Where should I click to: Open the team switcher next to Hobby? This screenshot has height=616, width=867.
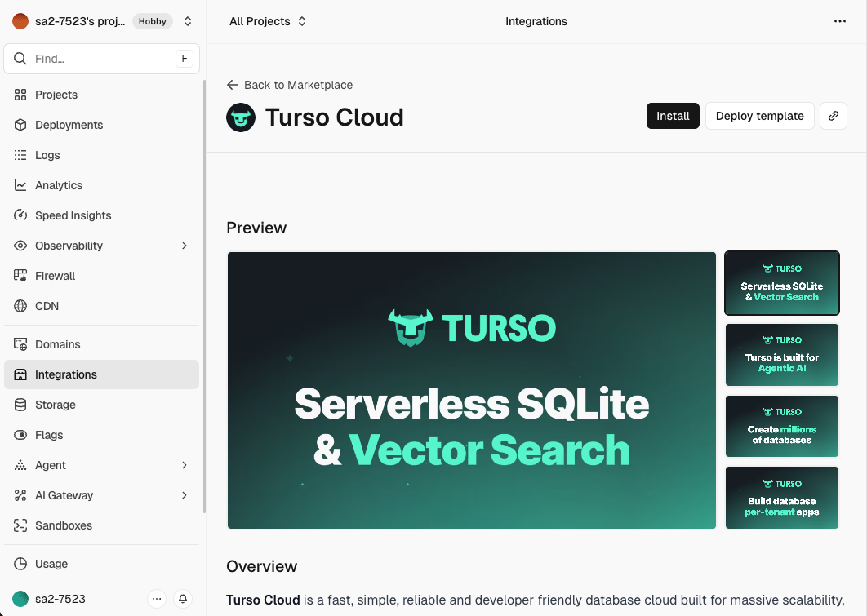click(x=188, y=21)
